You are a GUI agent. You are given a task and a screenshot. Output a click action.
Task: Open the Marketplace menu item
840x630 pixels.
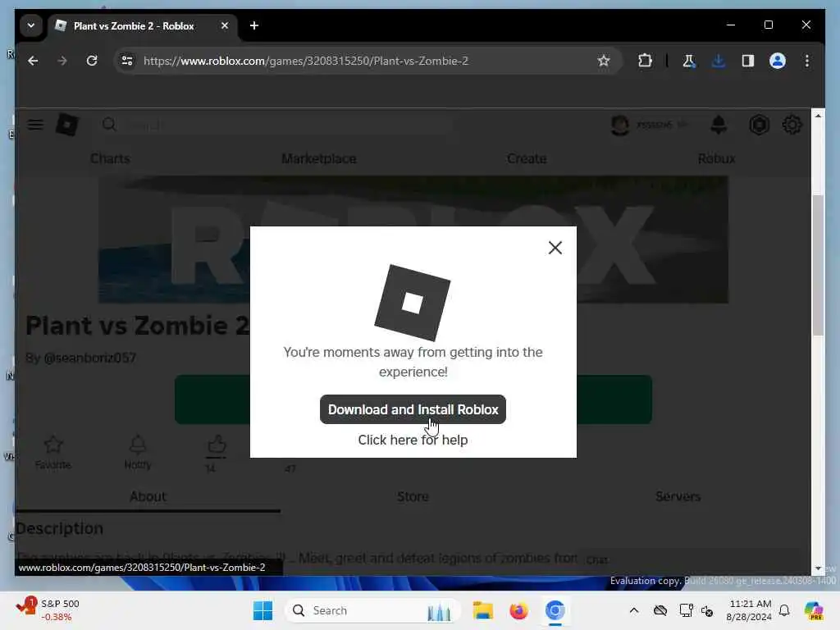tap(319, 158)
